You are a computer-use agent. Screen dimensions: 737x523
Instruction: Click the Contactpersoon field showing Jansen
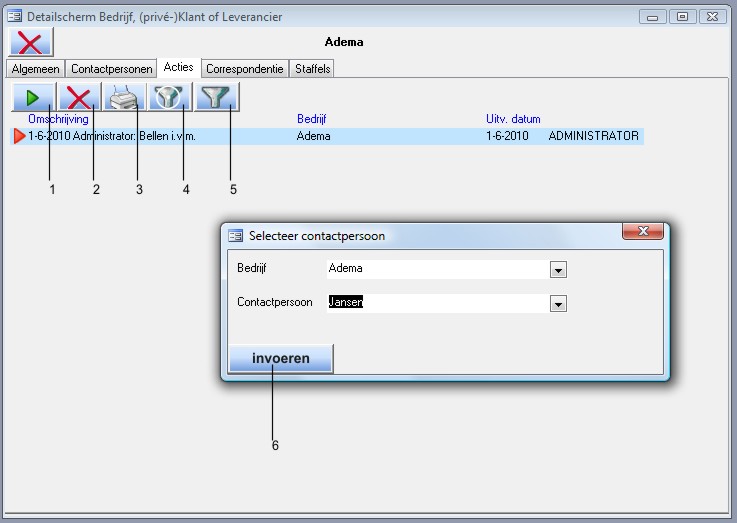(436, 302)
